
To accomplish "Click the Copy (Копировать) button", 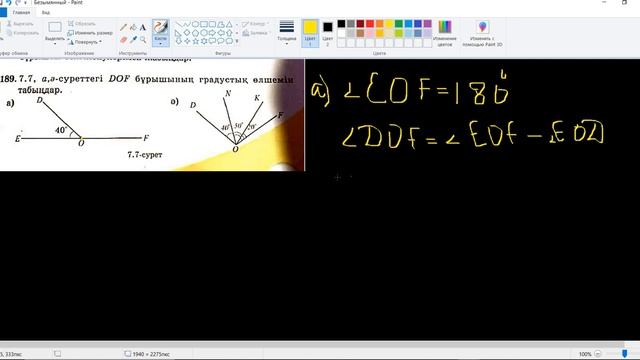I will pos(23,33).
